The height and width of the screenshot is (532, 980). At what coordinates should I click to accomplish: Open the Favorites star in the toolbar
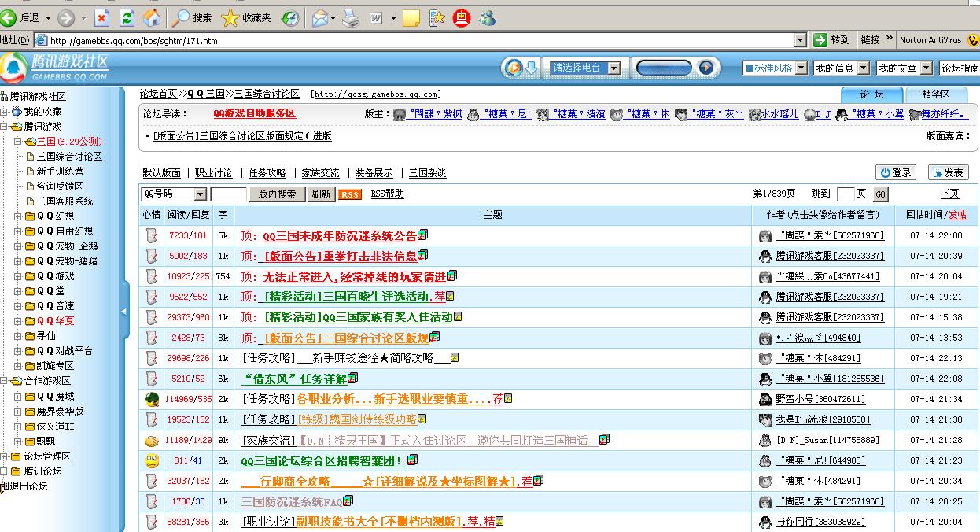(x=230, y=17)
